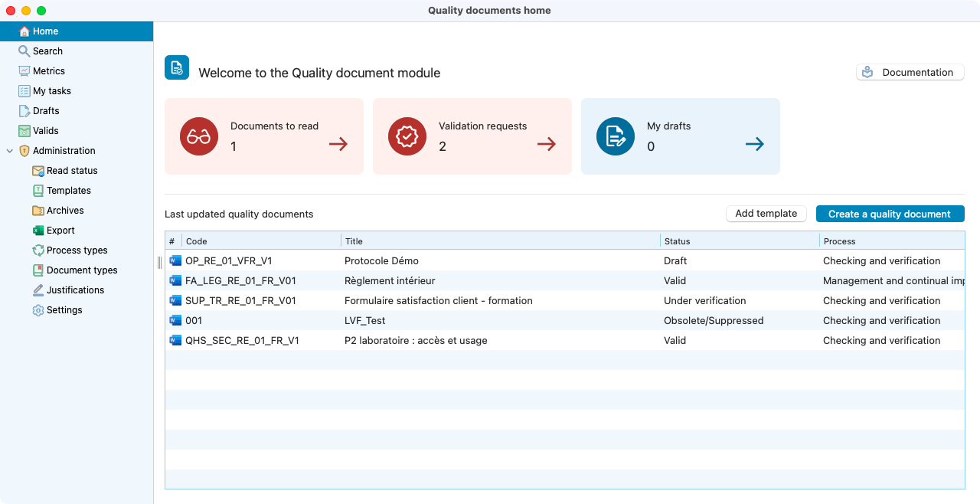Click the My tasks list icon
This screenshot has width=980, height=504.
24,91
